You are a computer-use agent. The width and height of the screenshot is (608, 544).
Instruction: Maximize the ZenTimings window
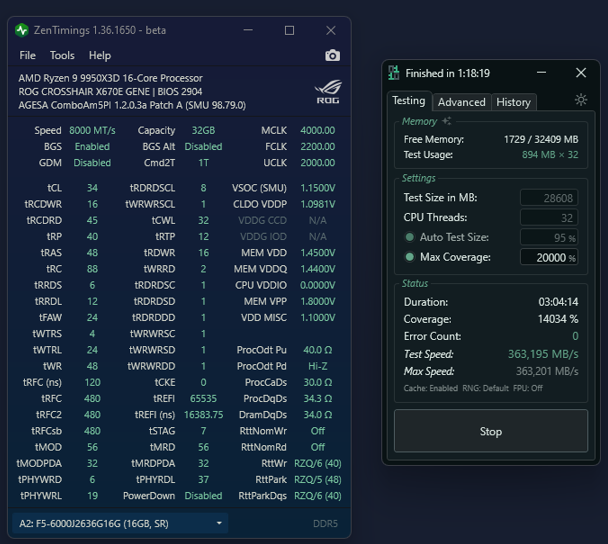[x=289, y=30]
